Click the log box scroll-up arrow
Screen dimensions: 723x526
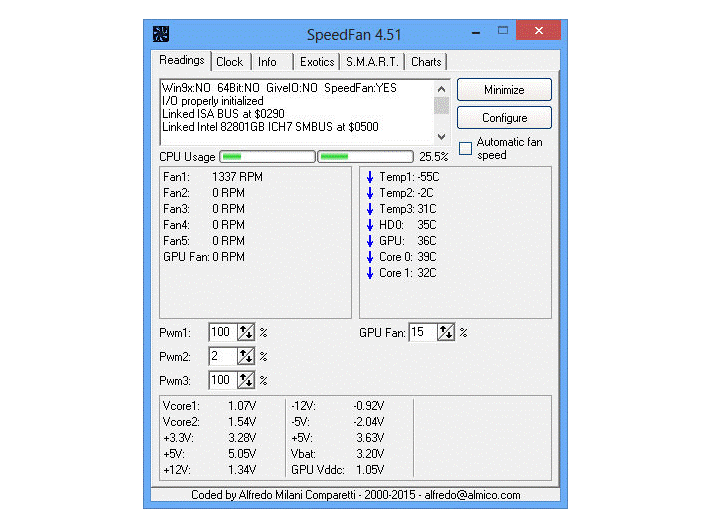click(441, 89)
